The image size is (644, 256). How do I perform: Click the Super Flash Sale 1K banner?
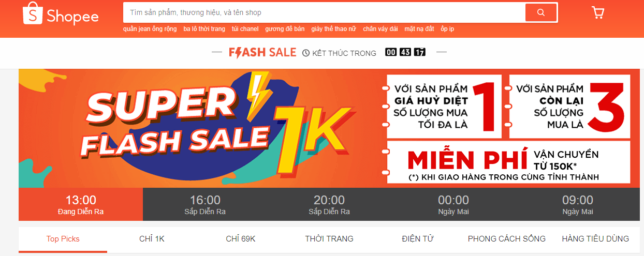(329, 128)
